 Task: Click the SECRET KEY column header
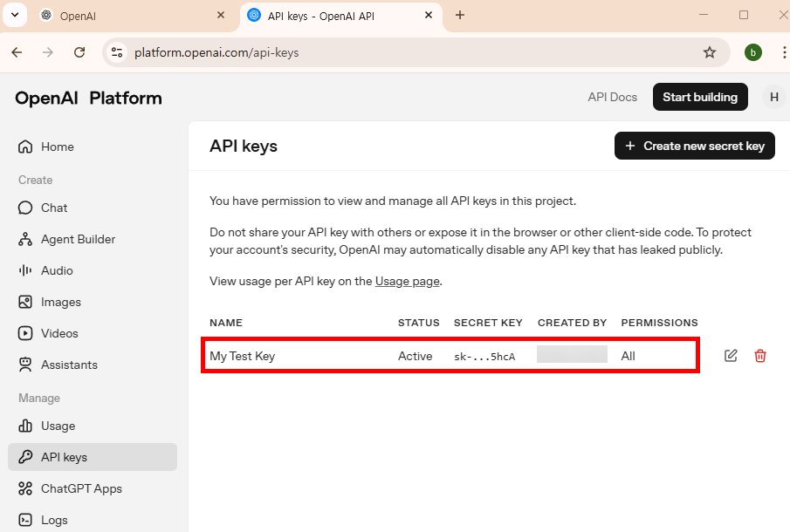point(488,323)
